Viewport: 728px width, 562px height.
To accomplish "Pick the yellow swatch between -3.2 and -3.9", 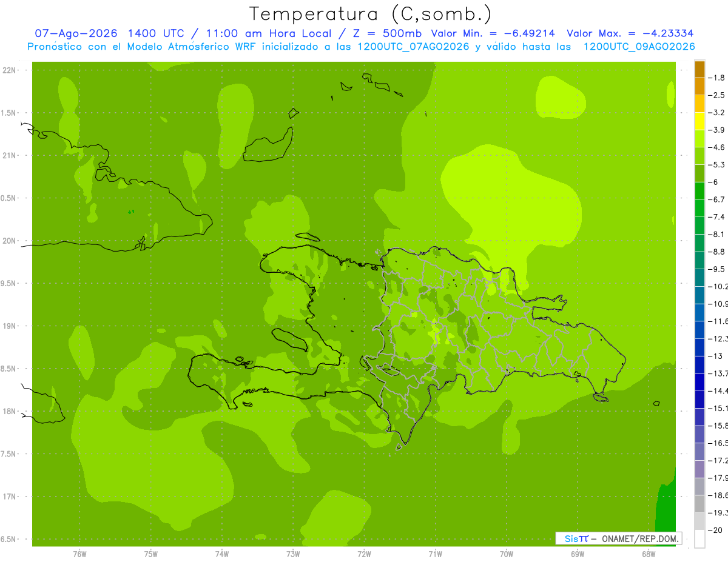I will [x=699, y=121].
